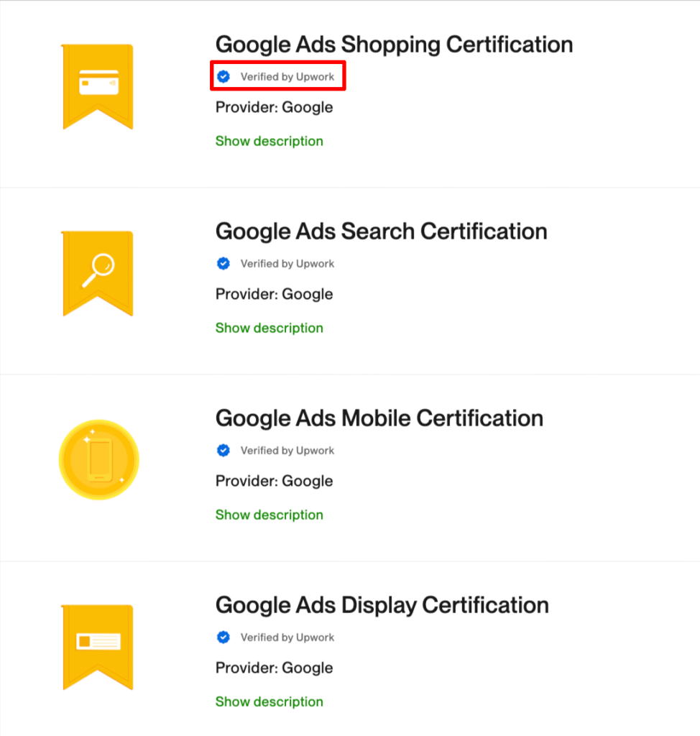This screenshot has width=700, height=736.
Task: Click 'Verified by Upwork' text under Shopping Certification
Action: pos(287,77)
